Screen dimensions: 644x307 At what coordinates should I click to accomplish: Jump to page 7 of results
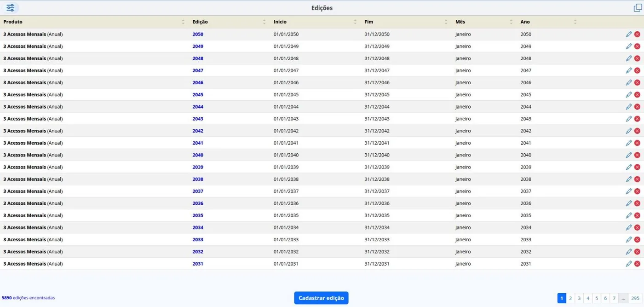click(x=614, y=298)
